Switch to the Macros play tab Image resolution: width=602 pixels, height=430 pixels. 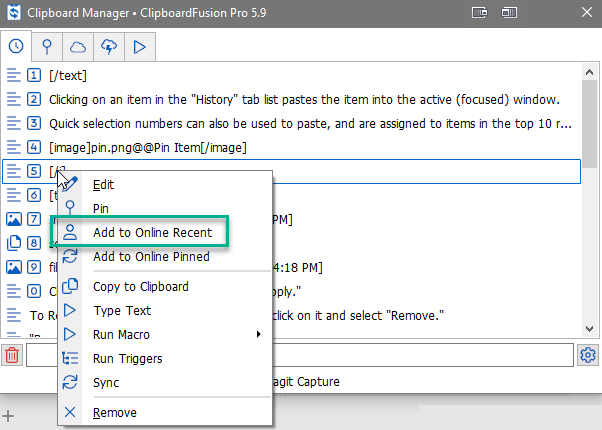140,47
